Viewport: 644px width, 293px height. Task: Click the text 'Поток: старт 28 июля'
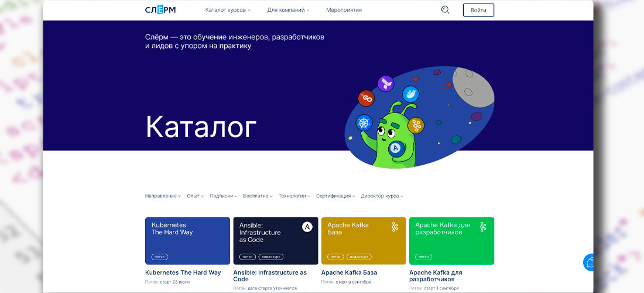tap(167, 282)
